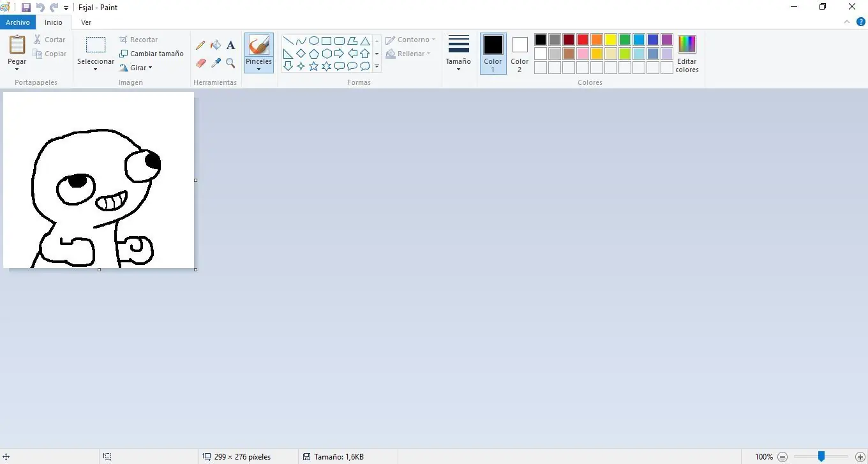Open the Archivo menu
868x464 pixels.
pyautogui.click(x=18, y=22)
